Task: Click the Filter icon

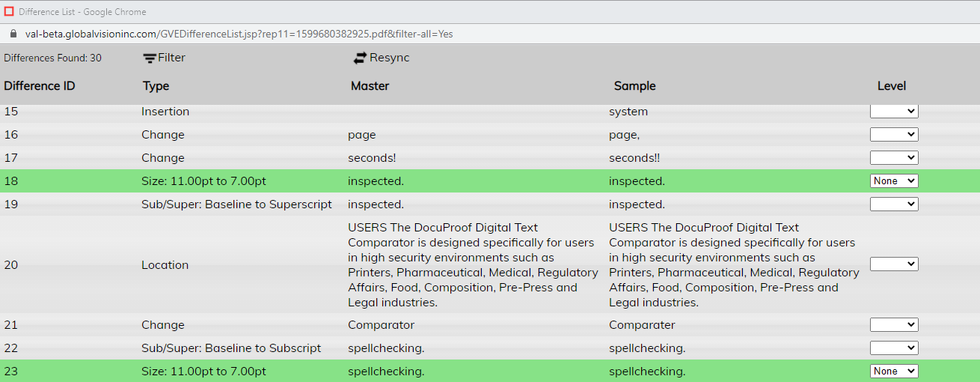Action: coord(150,58)
